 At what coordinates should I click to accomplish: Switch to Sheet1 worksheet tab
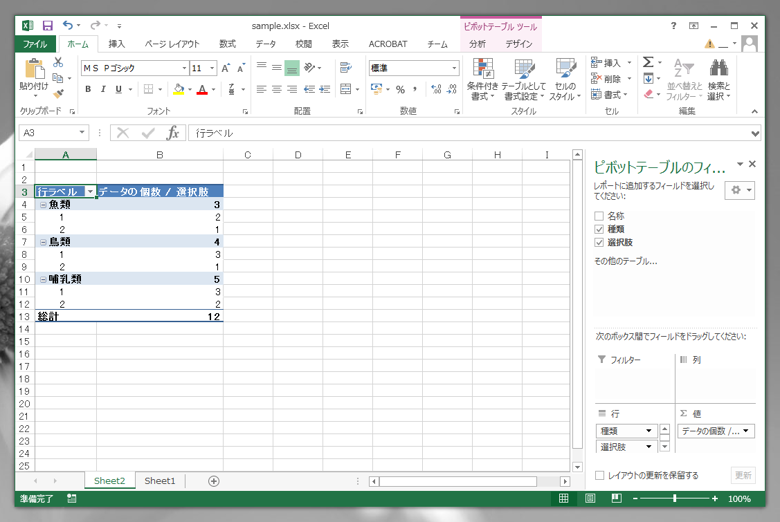(x=160, y=481)
